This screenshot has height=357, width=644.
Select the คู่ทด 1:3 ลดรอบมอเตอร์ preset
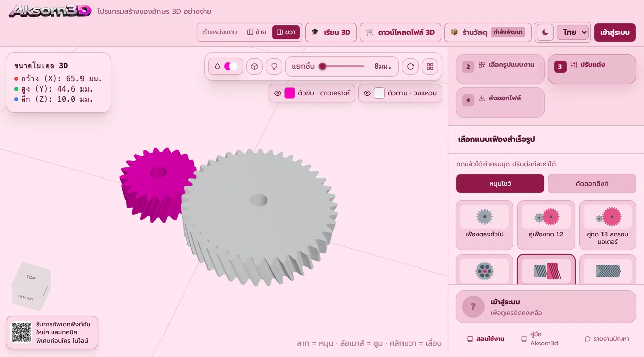tap(608, 225)
